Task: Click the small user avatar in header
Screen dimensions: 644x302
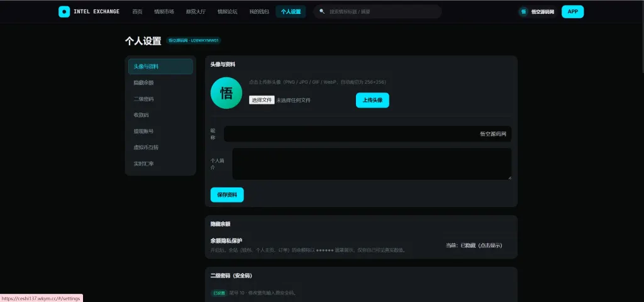Action: 523,11
